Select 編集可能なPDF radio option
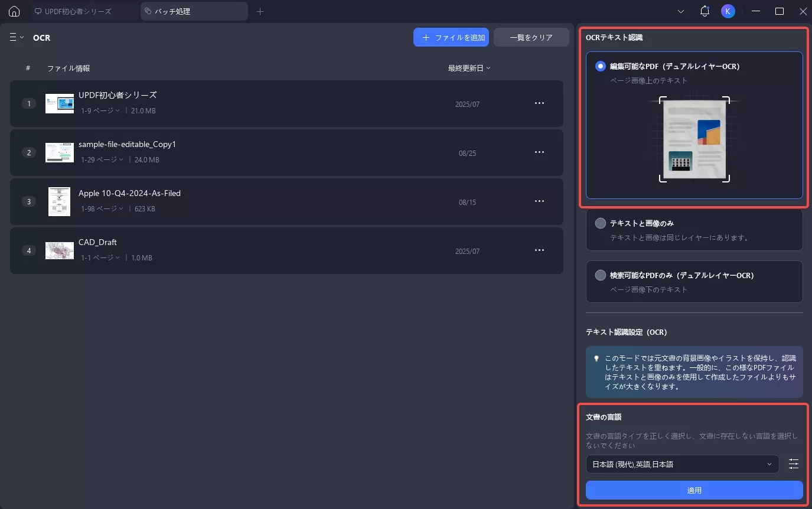The width and height of the screenshot is (812, 509). coord(601,66)
